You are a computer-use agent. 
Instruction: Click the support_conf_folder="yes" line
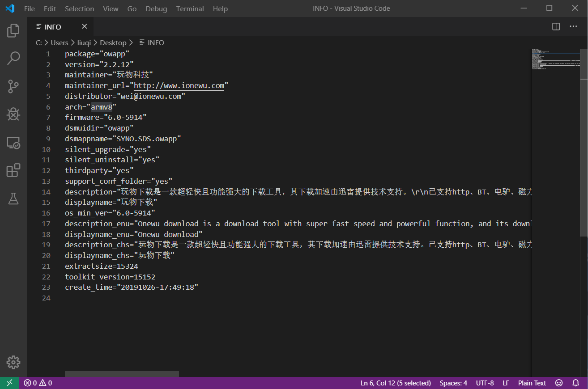coord(119,181)
